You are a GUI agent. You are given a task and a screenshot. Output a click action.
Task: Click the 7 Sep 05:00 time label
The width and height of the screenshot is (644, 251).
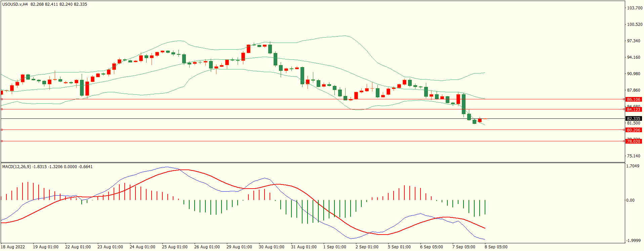[x=464, y=247]
